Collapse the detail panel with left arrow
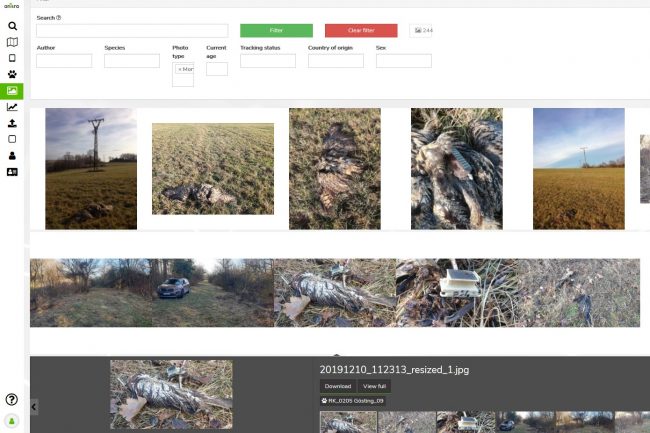650x433 pixels. point(34,407)
